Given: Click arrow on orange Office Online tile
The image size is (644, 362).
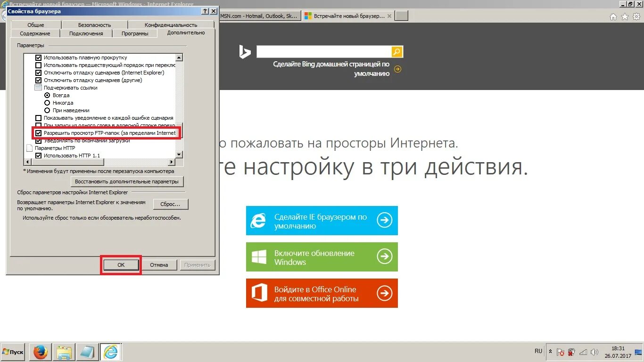Looking at the screenshot, I should [x=385, y=293].
